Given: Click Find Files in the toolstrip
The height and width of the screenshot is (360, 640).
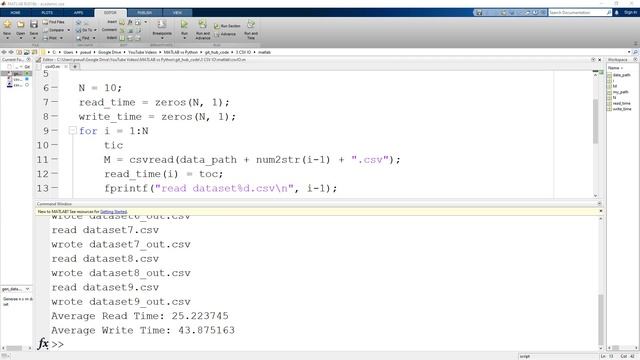Looking at the screenshot, I should (x=53, y=22).
